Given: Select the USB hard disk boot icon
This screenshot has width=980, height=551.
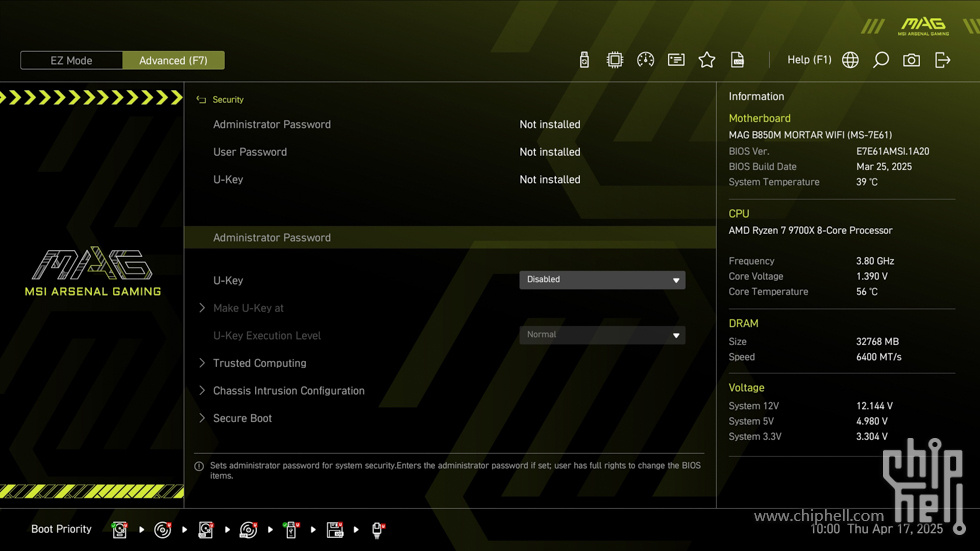Looking at the screenshot, I should click(x=205, y=530).
